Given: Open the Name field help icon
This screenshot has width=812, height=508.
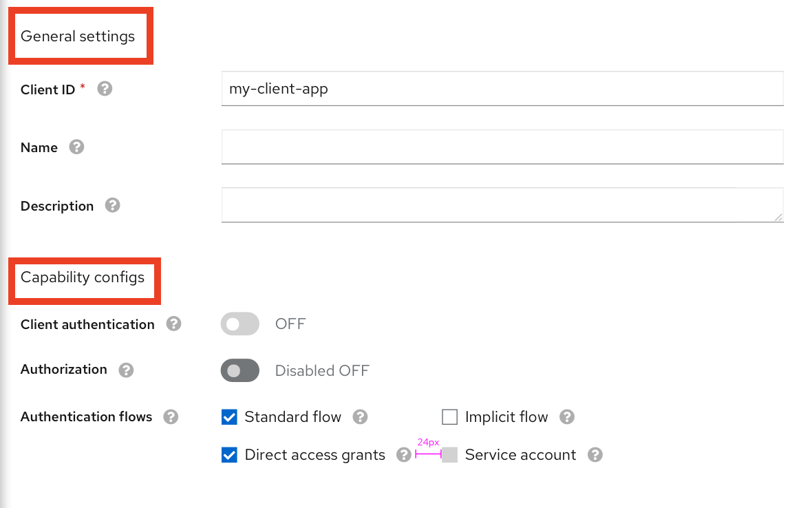Looking at the screenshot, I should click(x=76, y=147).
